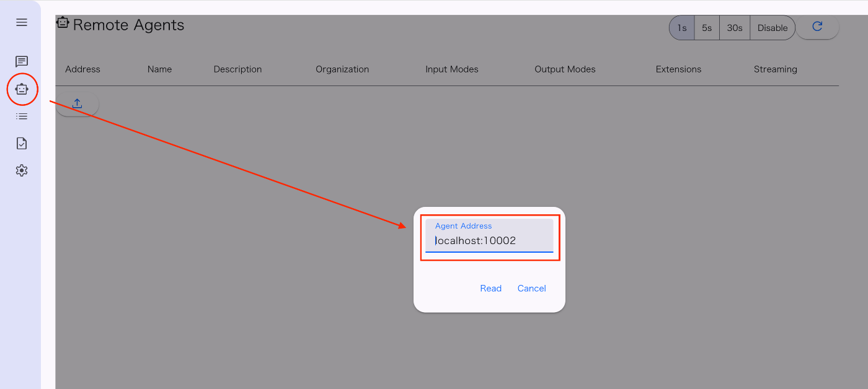
Task: Click the Remote Agents page title
Action: pos(128,25)
